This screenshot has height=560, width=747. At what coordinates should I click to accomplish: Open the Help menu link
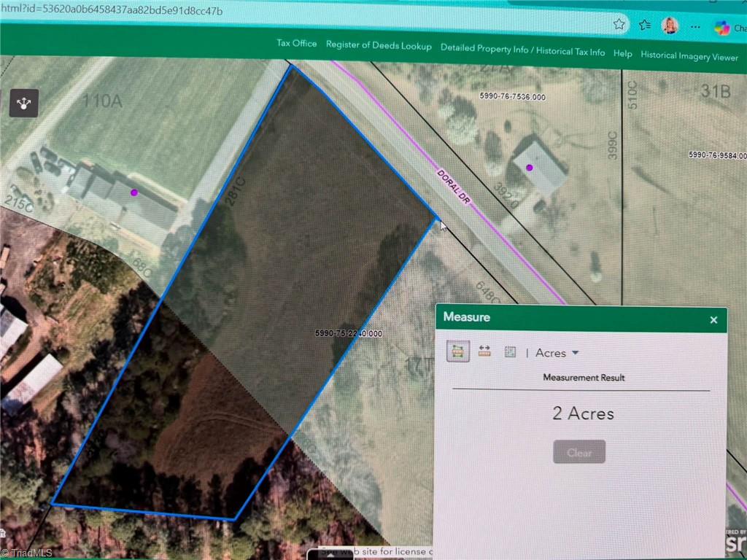pos(623,54)
